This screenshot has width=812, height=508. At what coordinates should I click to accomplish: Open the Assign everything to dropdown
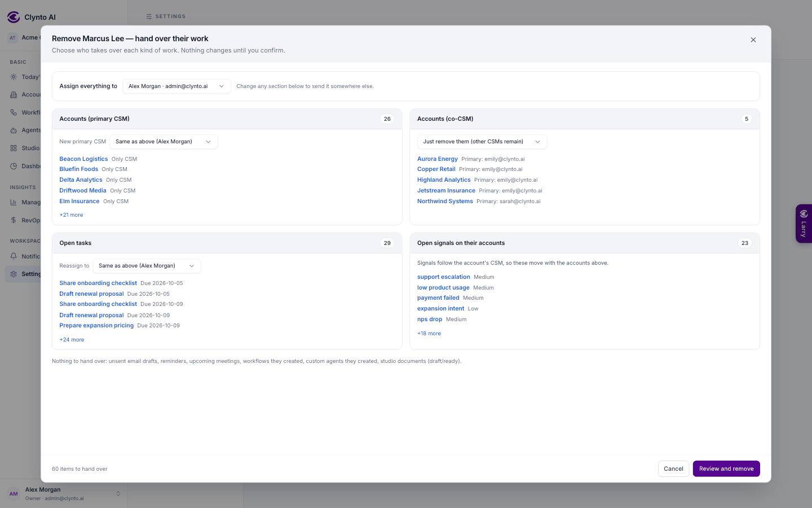(x=176, y=86)
